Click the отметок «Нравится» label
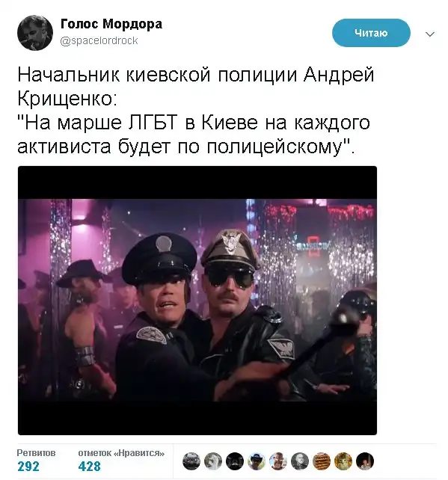Viewport: 448px width, 480px height. coord(121,453)
